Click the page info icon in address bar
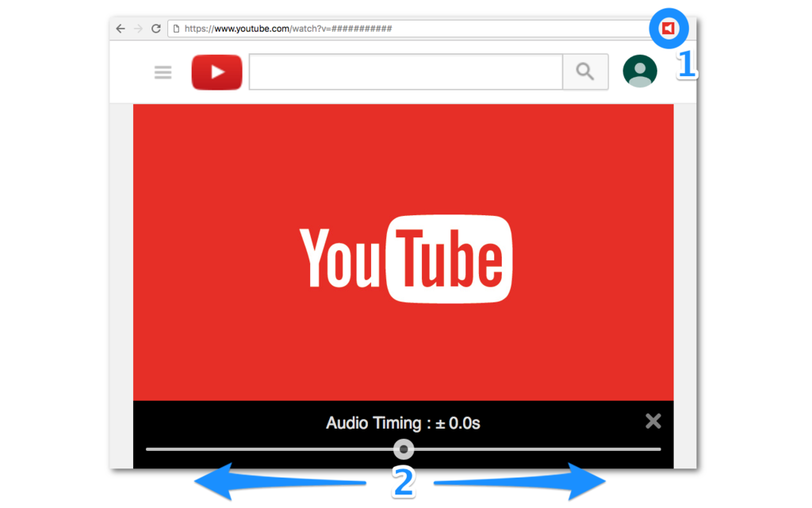812x508 pixels. pos(176,29)
